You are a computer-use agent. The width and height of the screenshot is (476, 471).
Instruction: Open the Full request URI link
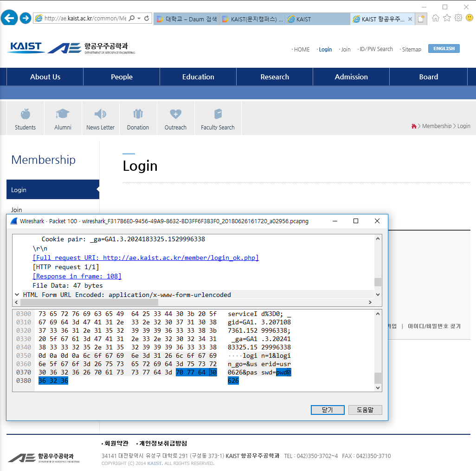pyautogui.click(x=146, y=258)
